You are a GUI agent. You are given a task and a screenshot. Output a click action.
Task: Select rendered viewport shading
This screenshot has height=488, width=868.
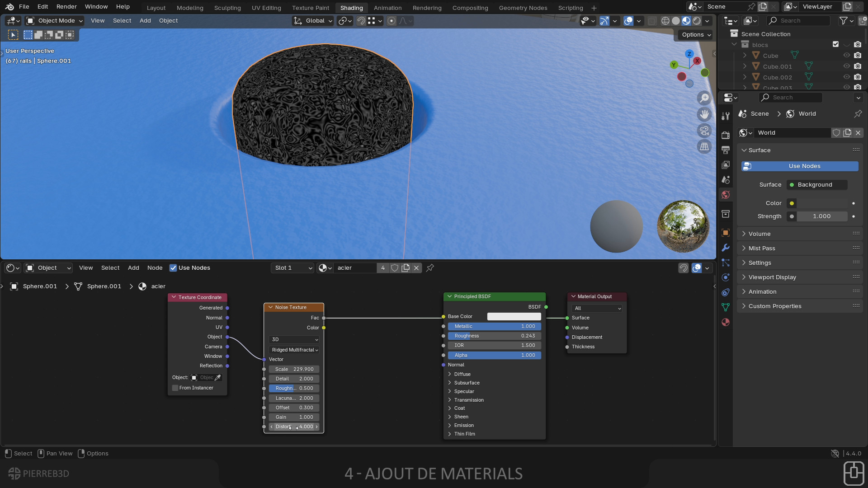point(697,21)
